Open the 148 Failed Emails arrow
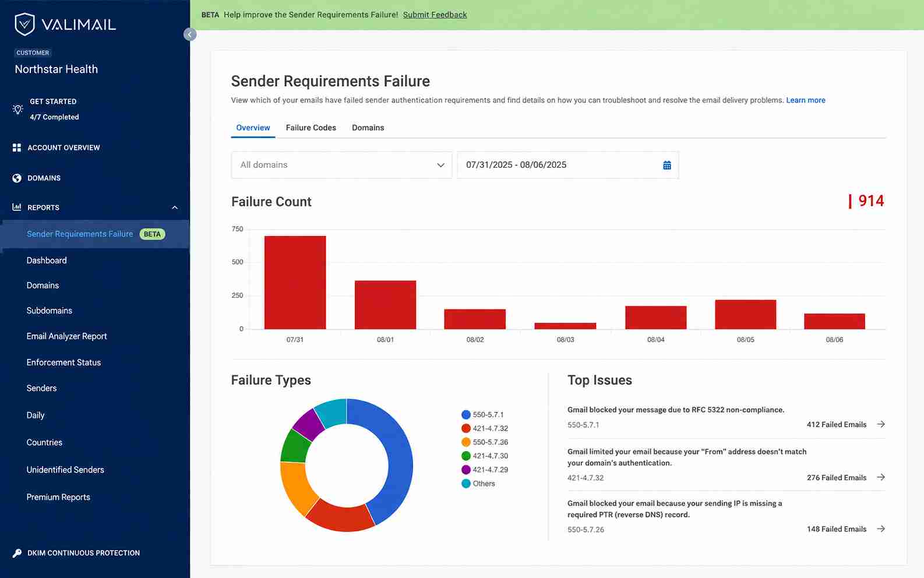The height and width of the screenshot is (578, 924). 881,529
